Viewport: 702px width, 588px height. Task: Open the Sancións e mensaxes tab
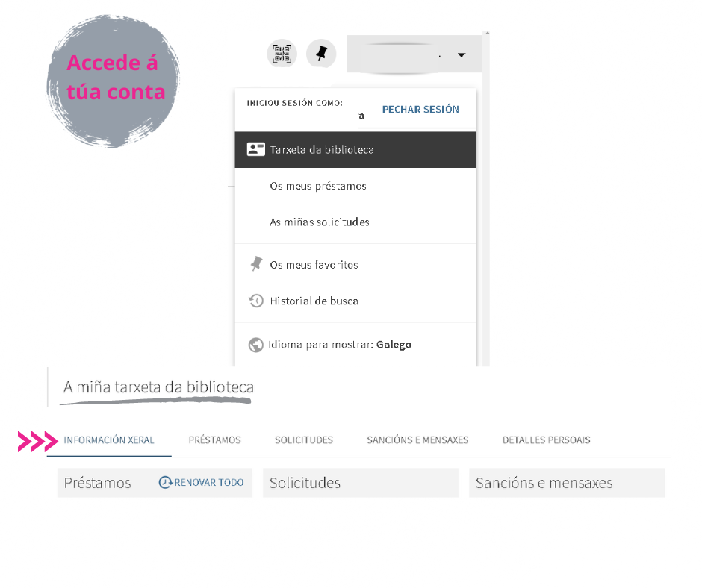tap(417, 440)
